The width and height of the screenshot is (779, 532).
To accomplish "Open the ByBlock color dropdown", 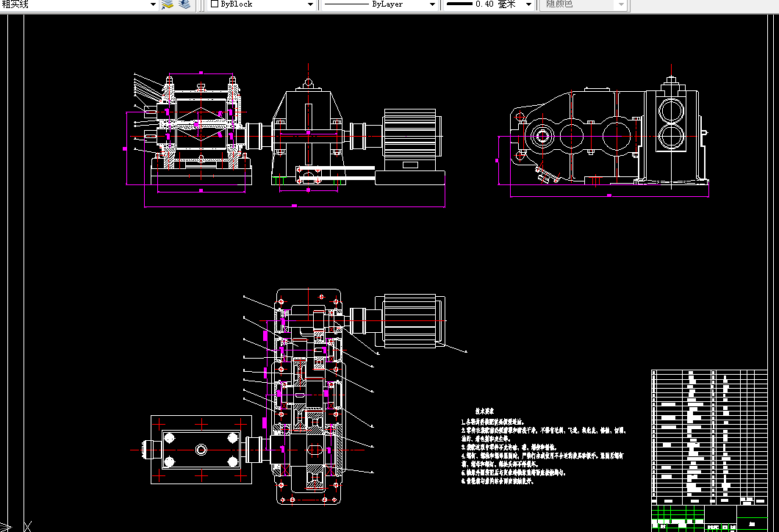I will click(x=311, y=4).
